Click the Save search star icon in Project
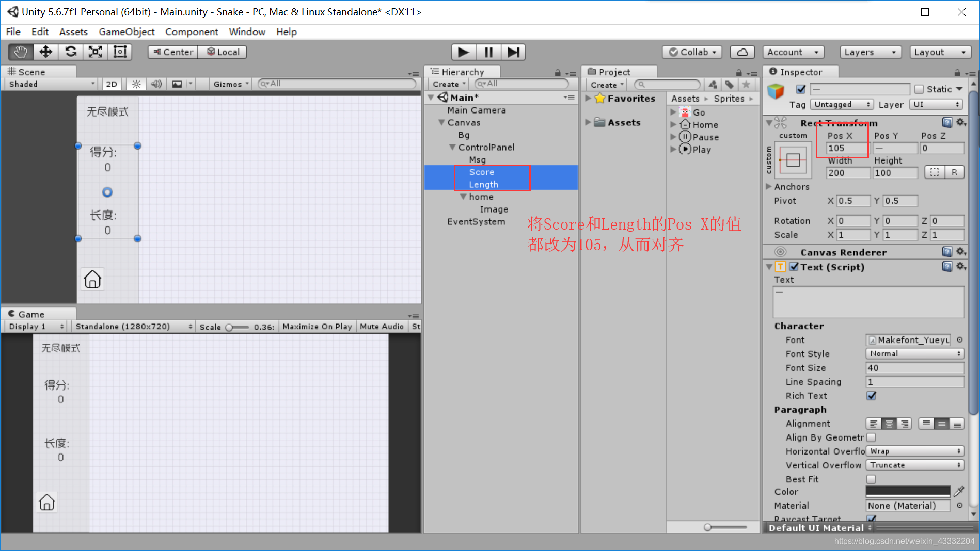This screenshot has height=551, width=980. [x=746, y=84]
